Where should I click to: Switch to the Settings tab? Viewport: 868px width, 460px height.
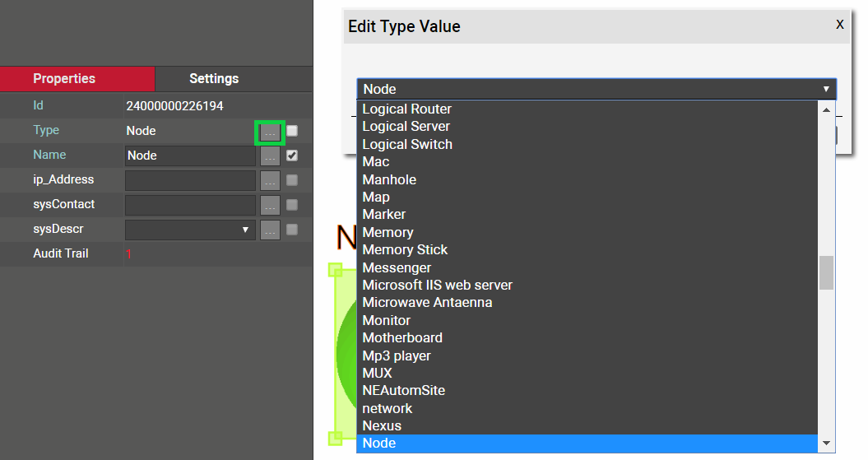click(x=214, y=79)
